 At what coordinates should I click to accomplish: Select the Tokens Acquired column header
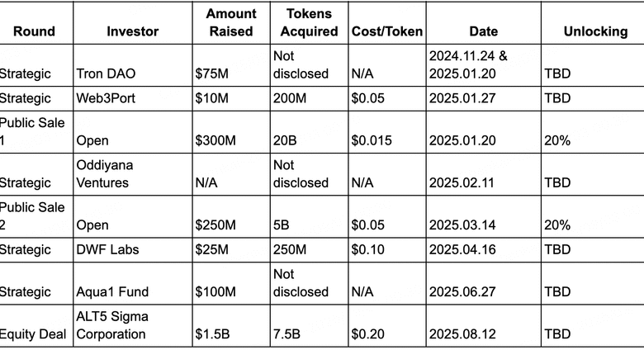[x=311, y=22]
